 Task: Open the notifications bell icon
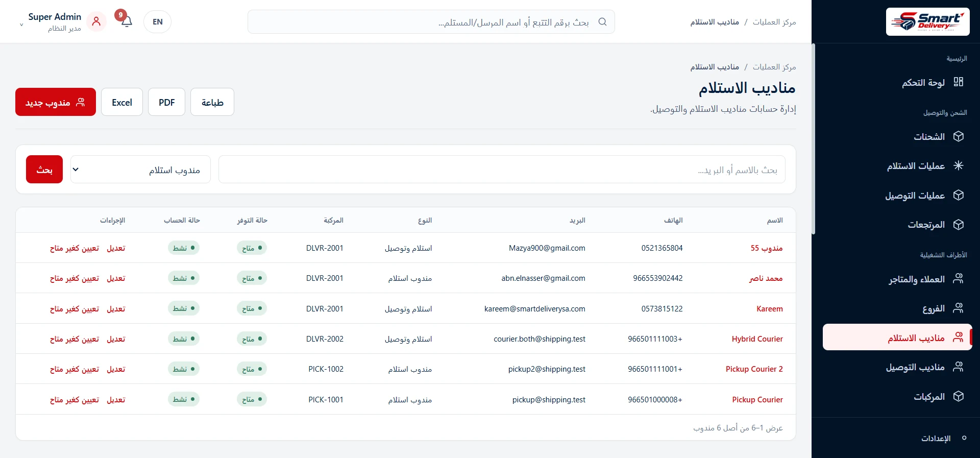pyautogui.click(x=126, y=21)
